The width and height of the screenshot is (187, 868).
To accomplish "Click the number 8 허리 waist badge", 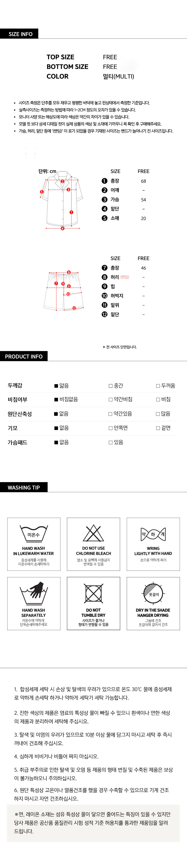I will tap(105, 277).
